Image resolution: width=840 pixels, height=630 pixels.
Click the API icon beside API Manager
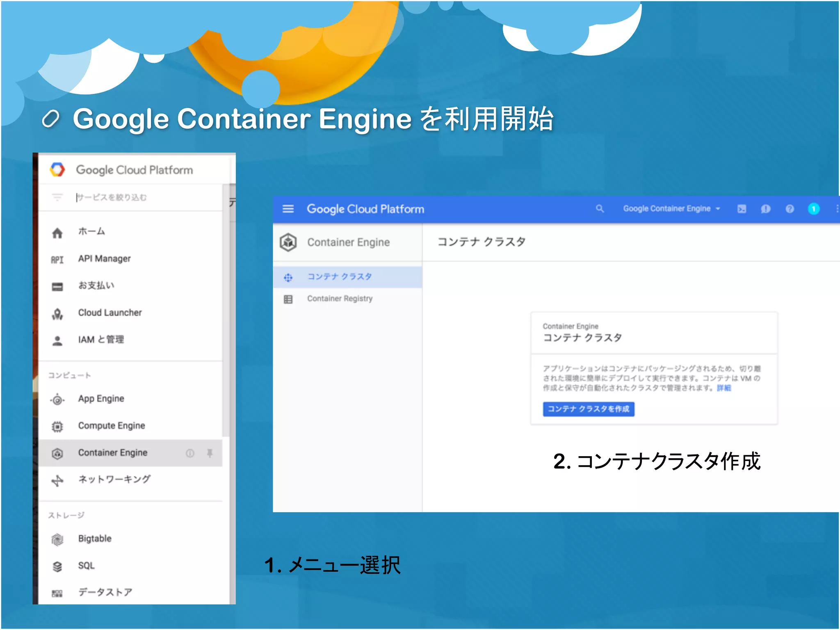[57, 259]
